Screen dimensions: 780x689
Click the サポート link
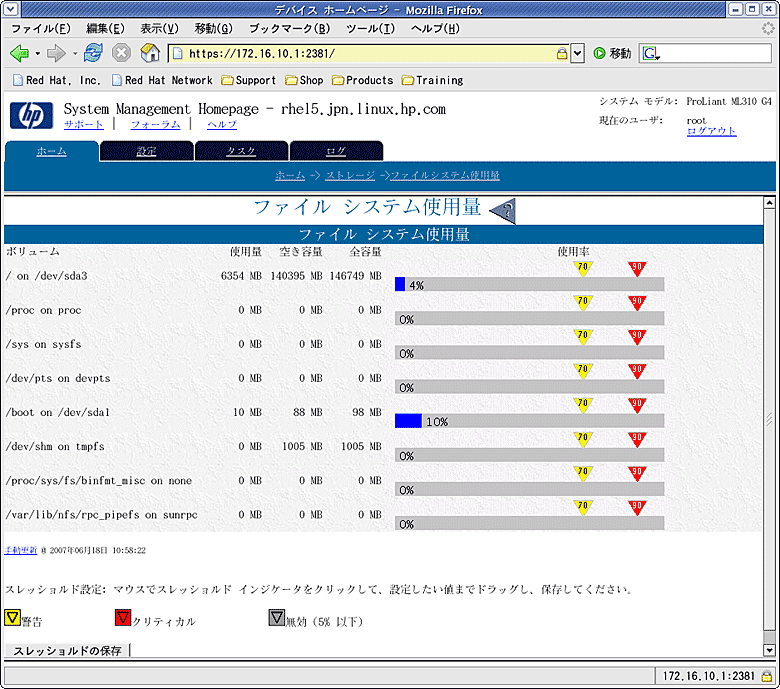coord(84,124)
